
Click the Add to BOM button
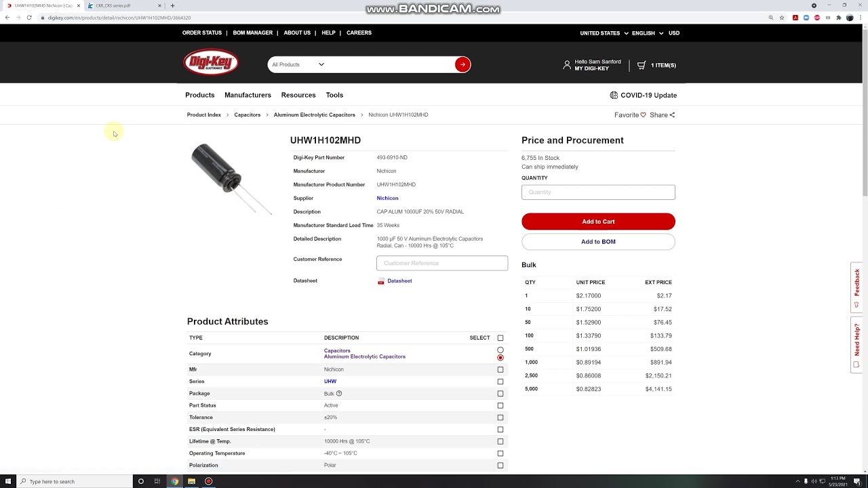(x=598, y=241)
